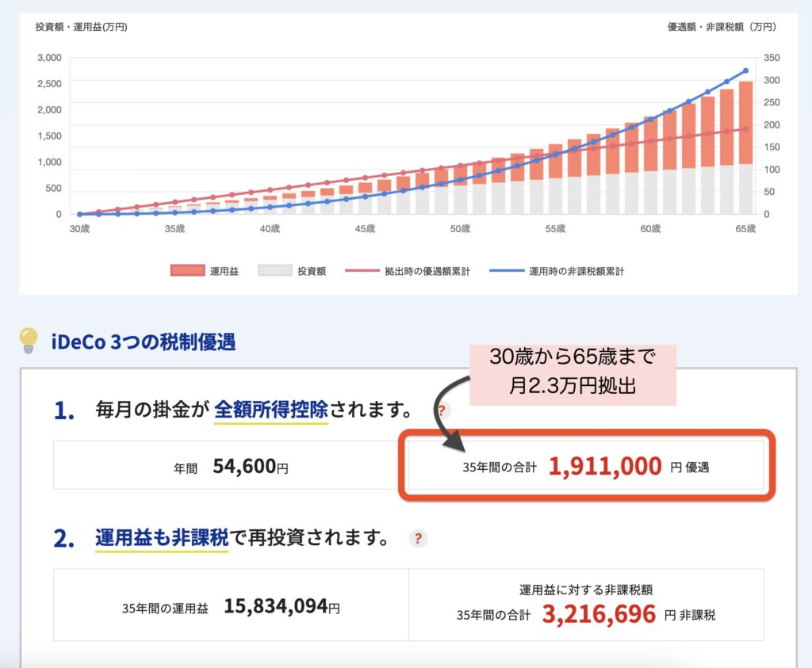
Task: Click the blue data point at 65歳
Action: 745,71
